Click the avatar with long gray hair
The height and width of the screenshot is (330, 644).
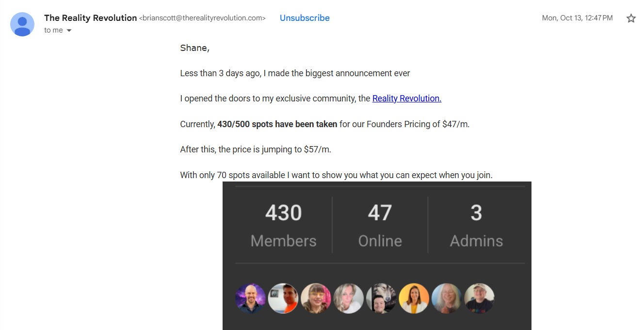point(446,298)
